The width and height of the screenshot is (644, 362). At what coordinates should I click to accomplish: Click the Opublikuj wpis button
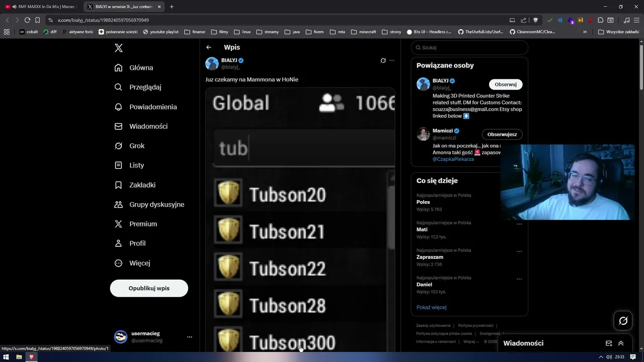click(149, 288)
